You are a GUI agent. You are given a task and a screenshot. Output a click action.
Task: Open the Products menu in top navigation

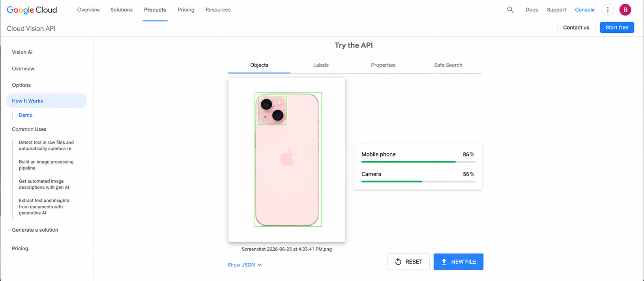pos(155,10)
